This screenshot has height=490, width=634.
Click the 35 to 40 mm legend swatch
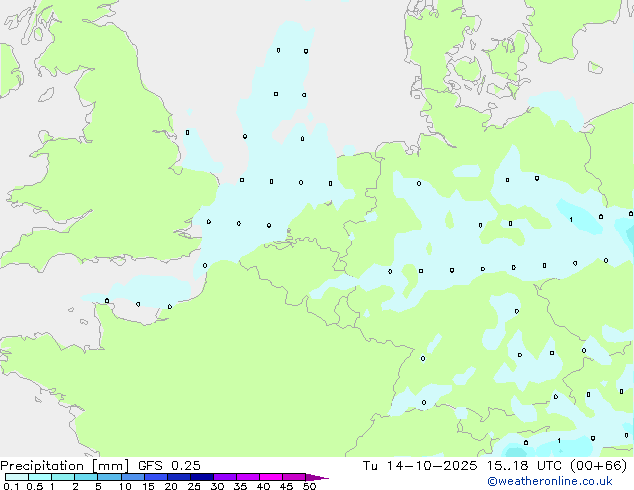click(248, 477)
